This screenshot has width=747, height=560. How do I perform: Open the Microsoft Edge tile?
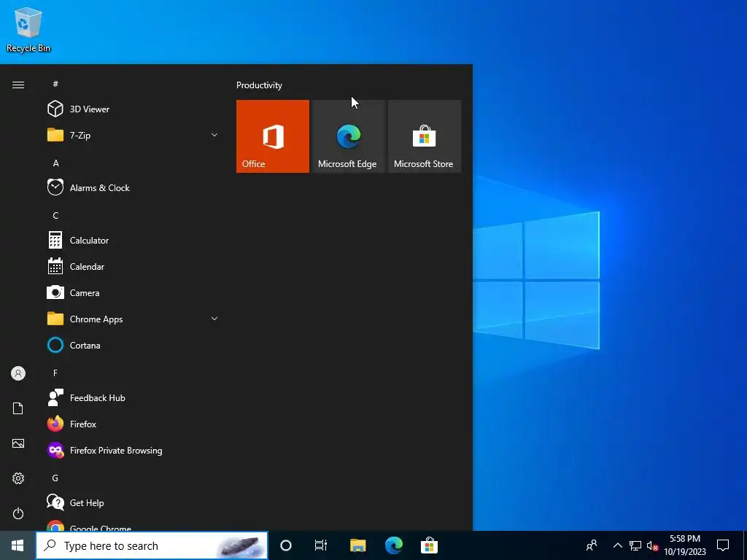click(348, 136)
